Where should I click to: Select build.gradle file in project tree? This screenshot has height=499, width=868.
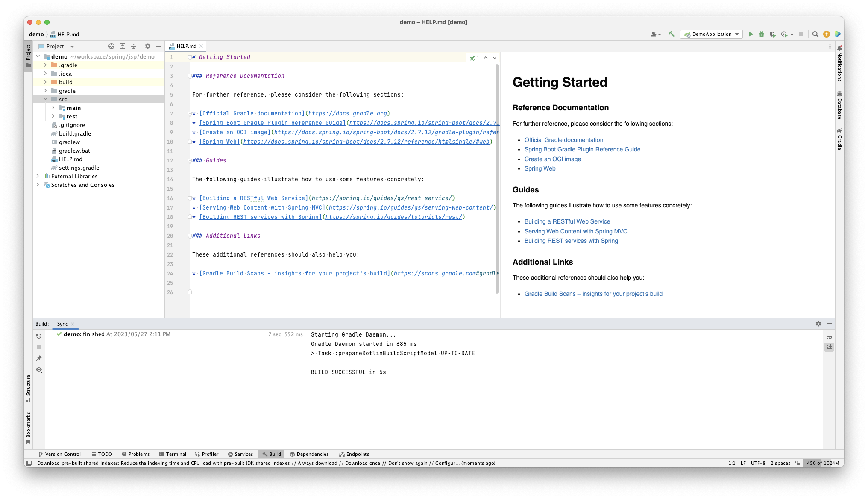click(75, 133)
